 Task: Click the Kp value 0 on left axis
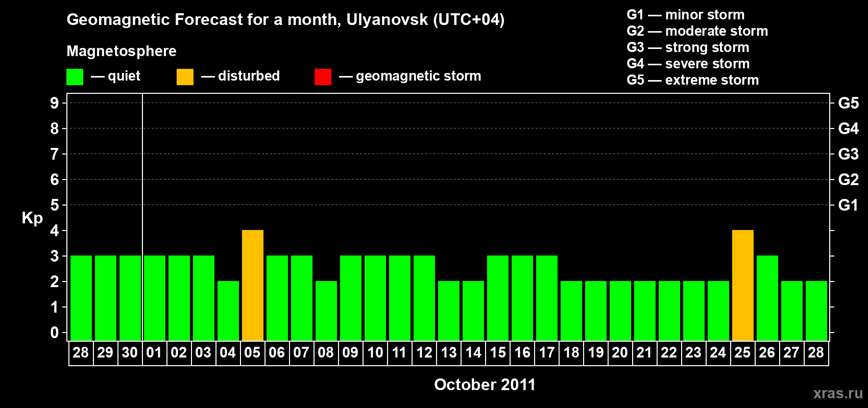pyautogui.click(x=55, y=333)
